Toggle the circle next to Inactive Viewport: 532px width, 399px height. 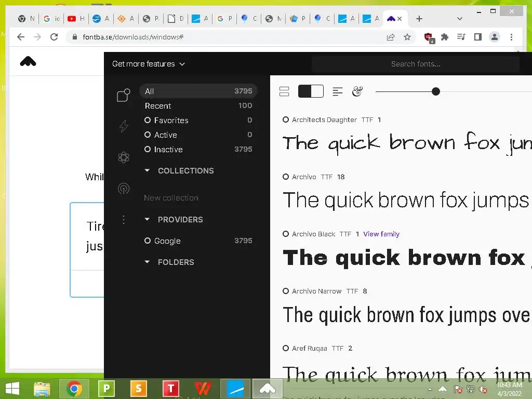click(148, 149)
